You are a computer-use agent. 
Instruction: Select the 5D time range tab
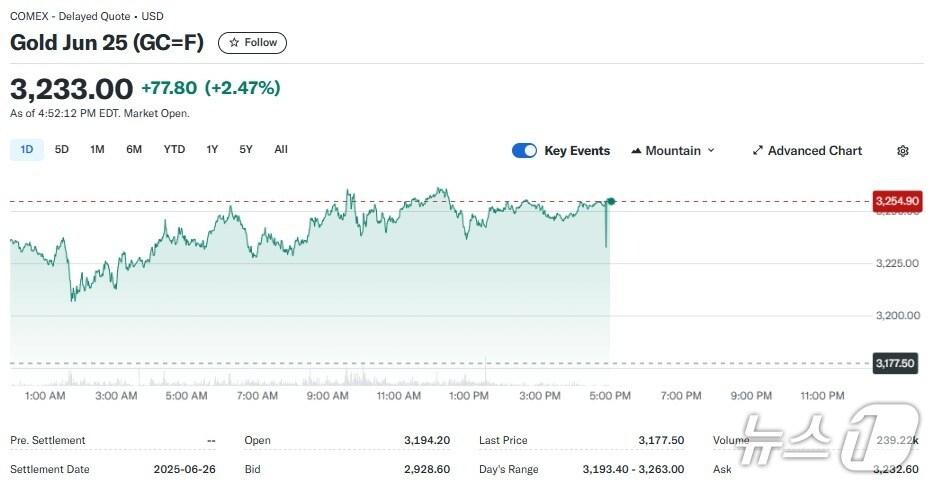(x=62, y=150)
